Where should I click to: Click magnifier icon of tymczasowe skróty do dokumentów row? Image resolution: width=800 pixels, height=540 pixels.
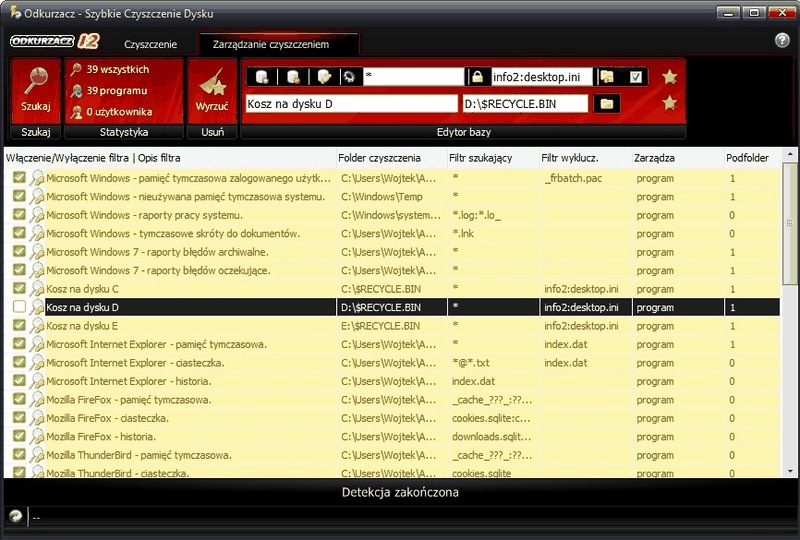click(37, 234)
